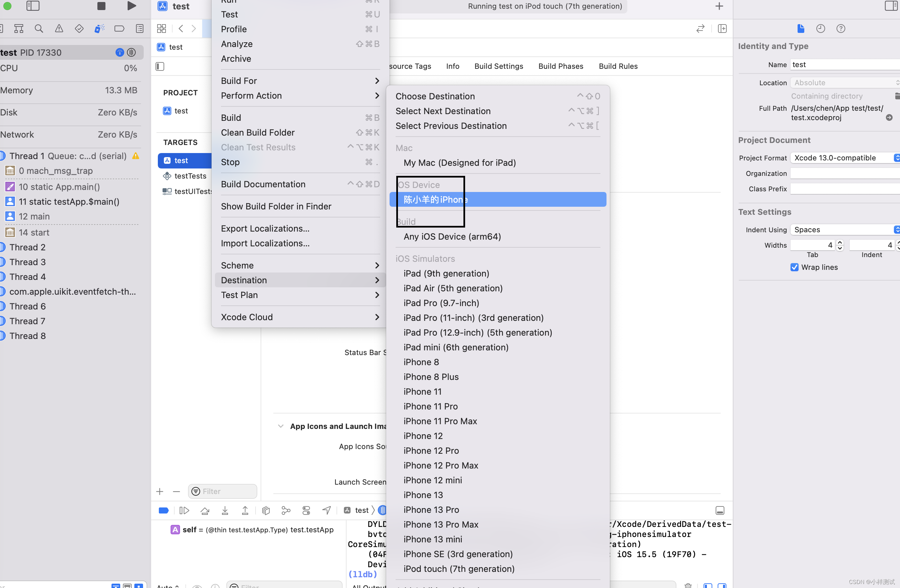The height and width of the screenshot is (588, 900).
Task: Open the Find navigator magnifier icon
Action: (39, 28)
